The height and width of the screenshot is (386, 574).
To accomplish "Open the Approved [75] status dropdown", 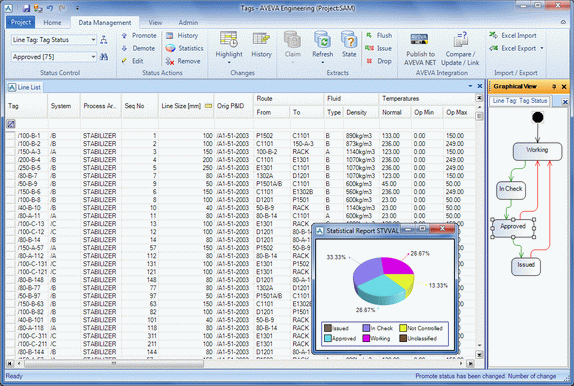I will tap(93, 57).
